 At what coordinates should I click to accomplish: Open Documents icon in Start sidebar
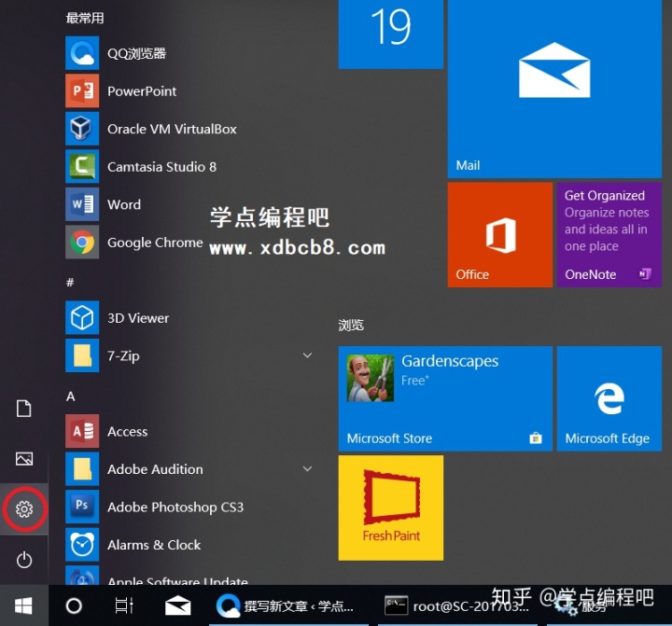pos(24,409)
